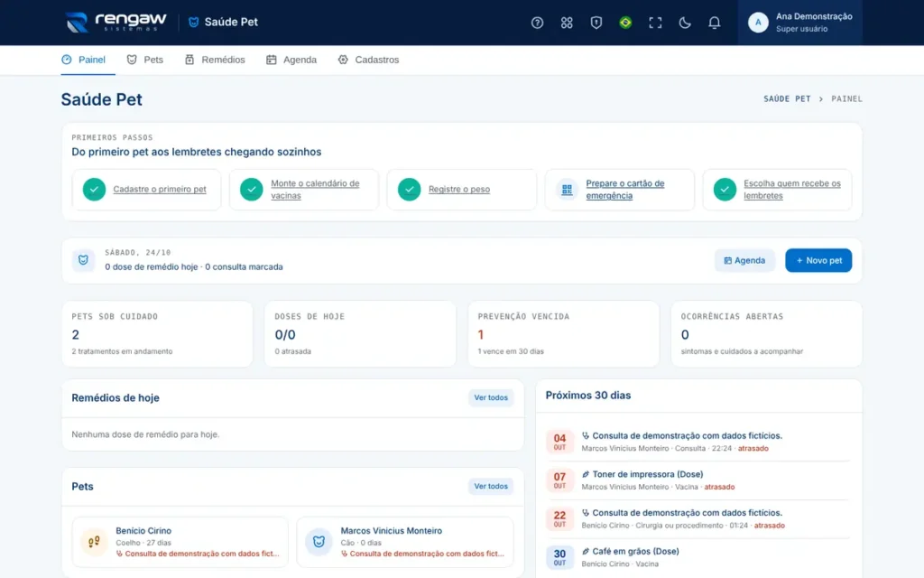Viewport: 924px width, 578px height.
Task: Switch to the Cadastros tab
Action: pos(368,60)
